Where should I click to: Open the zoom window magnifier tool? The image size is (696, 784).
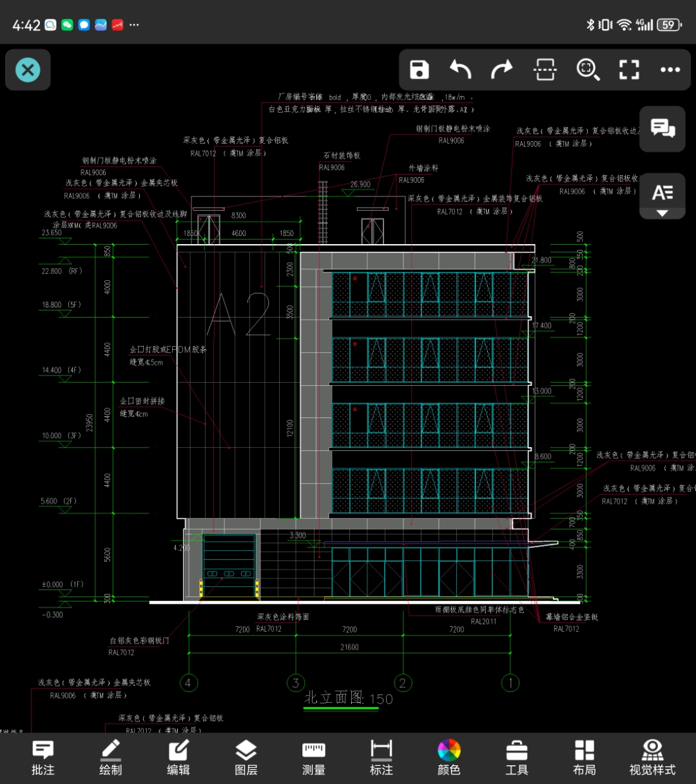(588, 70)
